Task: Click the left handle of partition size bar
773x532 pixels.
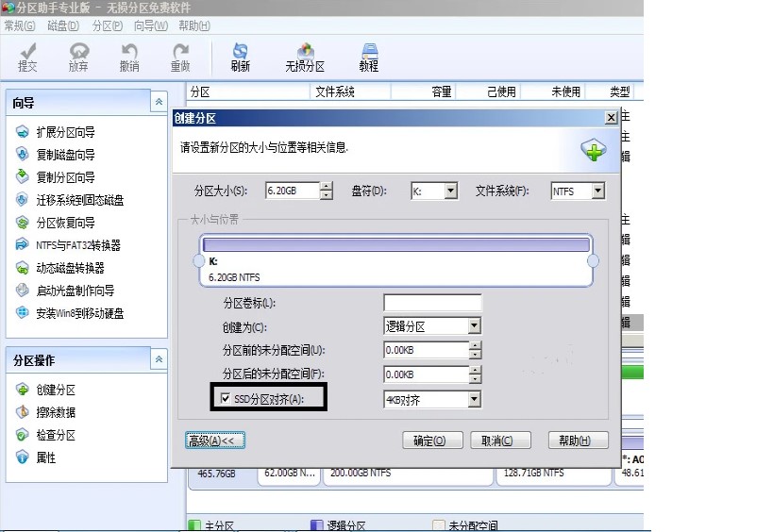Action: click(x=198, y=260)
